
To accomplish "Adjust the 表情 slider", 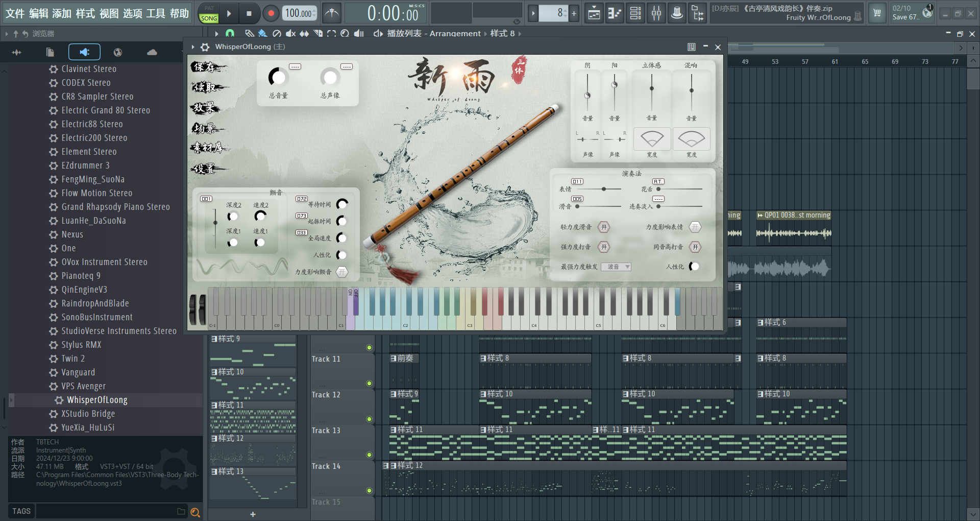I will point(598,189).
